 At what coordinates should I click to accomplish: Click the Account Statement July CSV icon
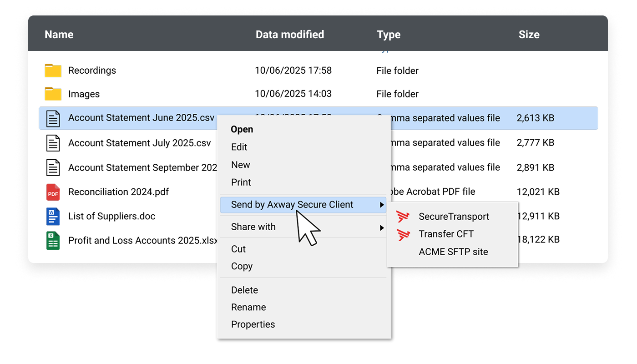(53, 143)
